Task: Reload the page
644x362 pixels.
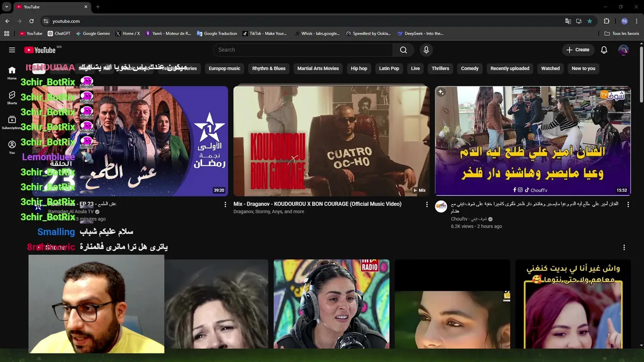Action: [31, 21]
